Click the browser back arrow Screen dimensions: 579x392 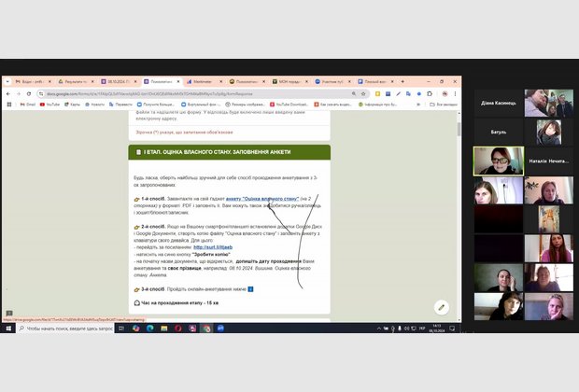(7, 94)
